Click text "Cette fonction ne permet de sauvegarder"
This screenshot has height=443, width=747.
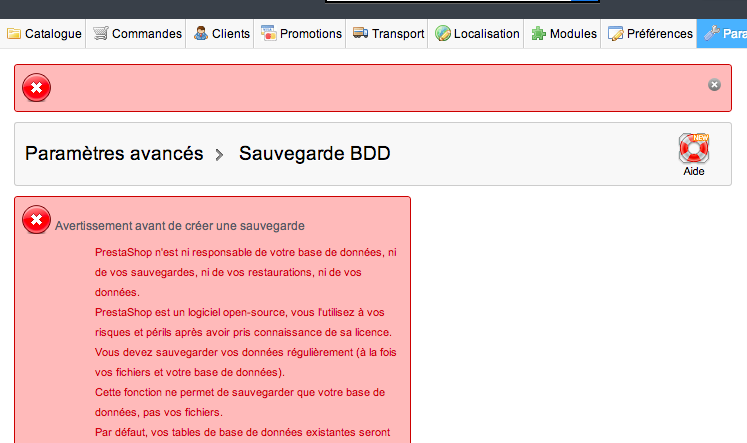click(x=194, y=393)
